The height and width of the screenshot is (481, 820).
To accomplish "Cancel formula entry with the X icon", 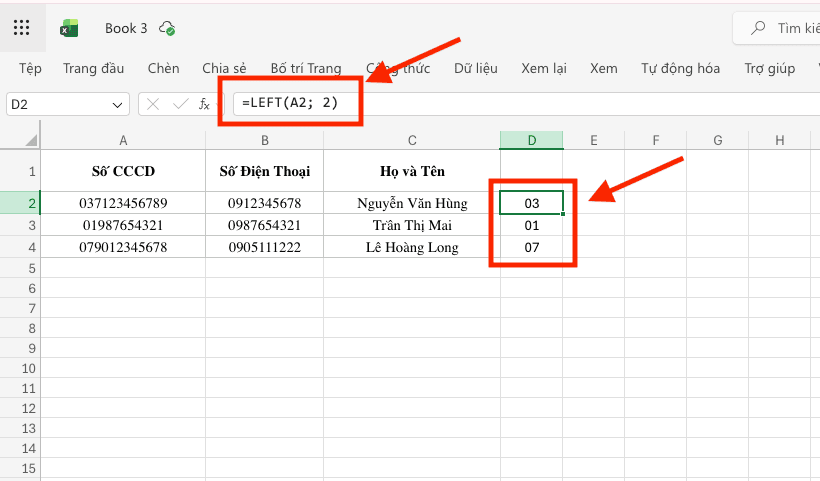I will (153, 104).
